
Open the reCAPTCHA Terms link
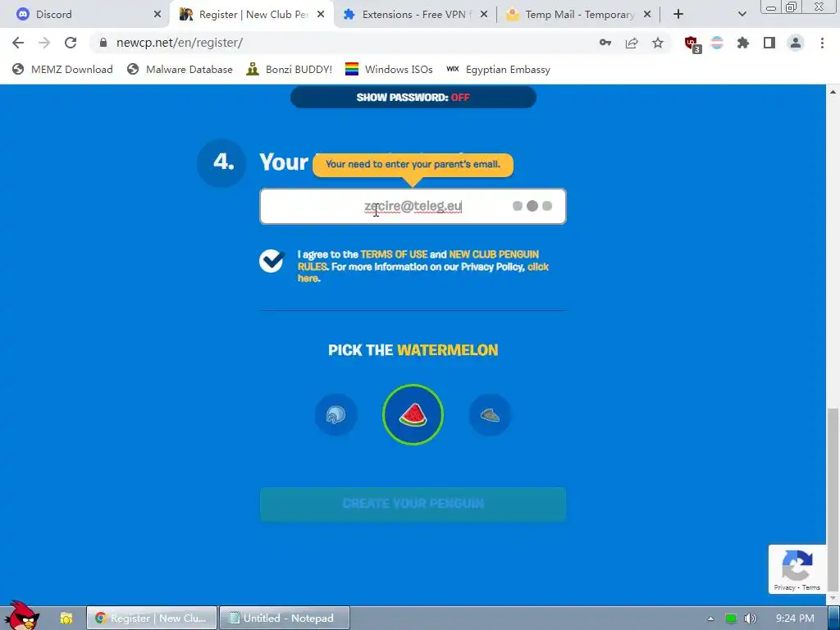811,587
